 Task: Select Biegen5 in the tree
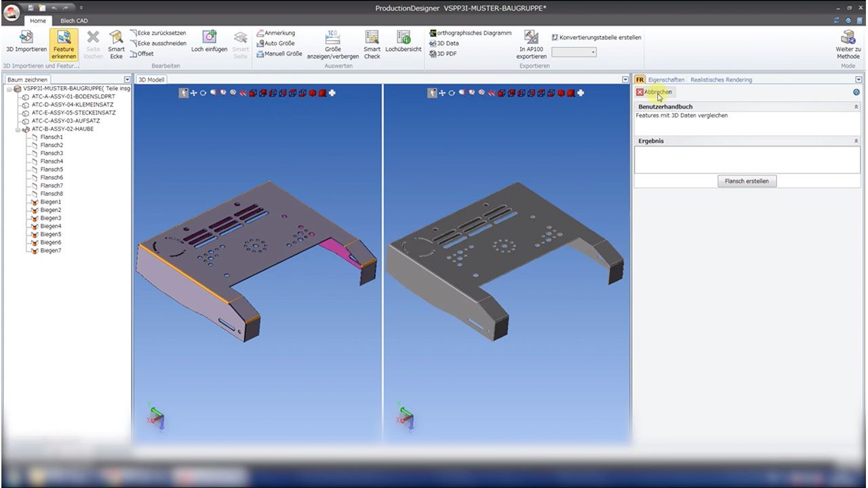click(x=51, y=235)
